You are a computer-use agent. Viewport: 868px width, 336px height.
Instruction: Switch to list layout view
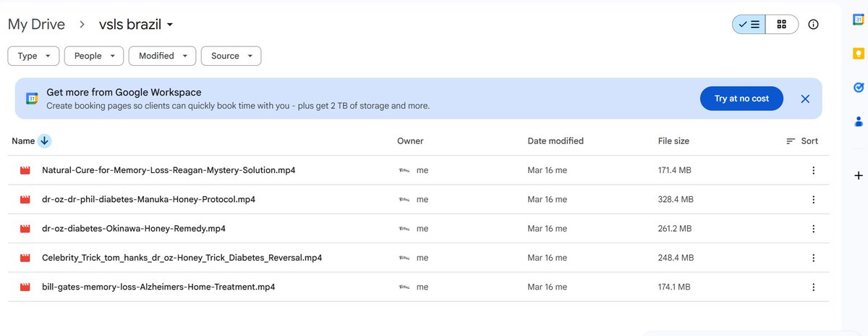749,24
